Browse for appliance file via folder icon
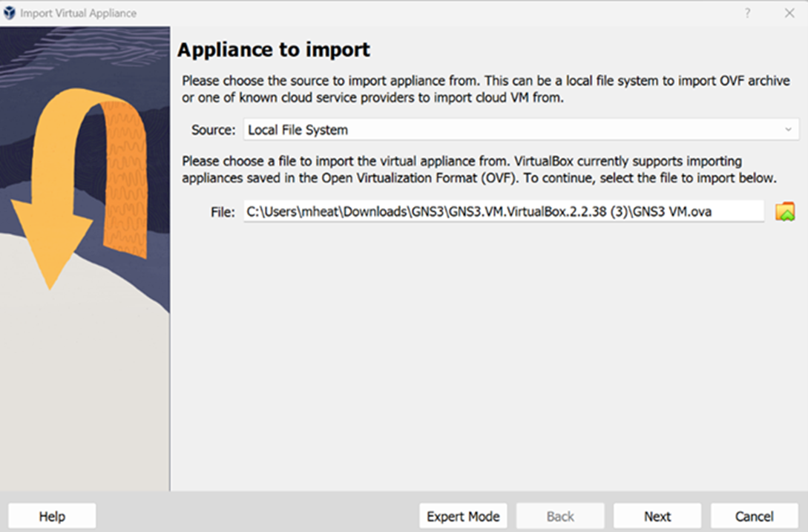 (785, 212)
